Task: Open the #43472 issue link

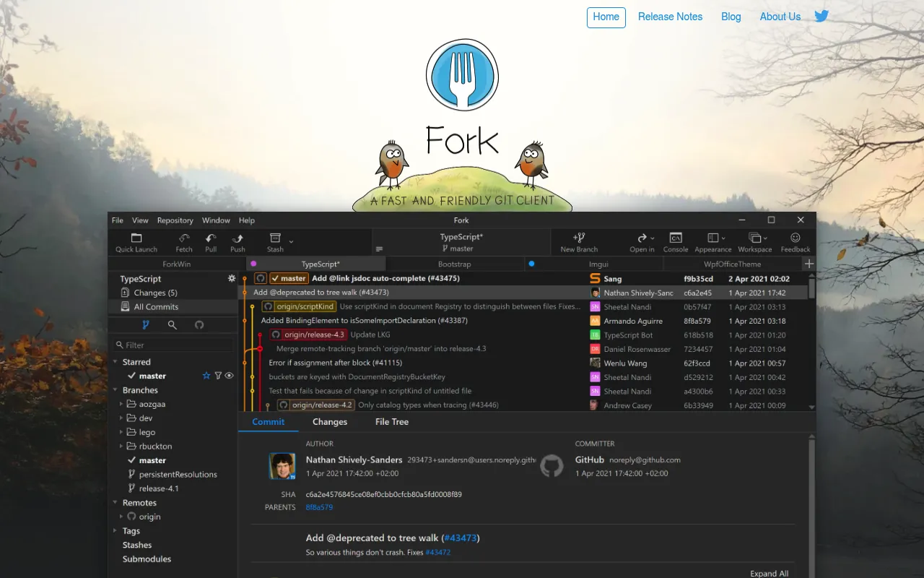Action: pos(438,552)
